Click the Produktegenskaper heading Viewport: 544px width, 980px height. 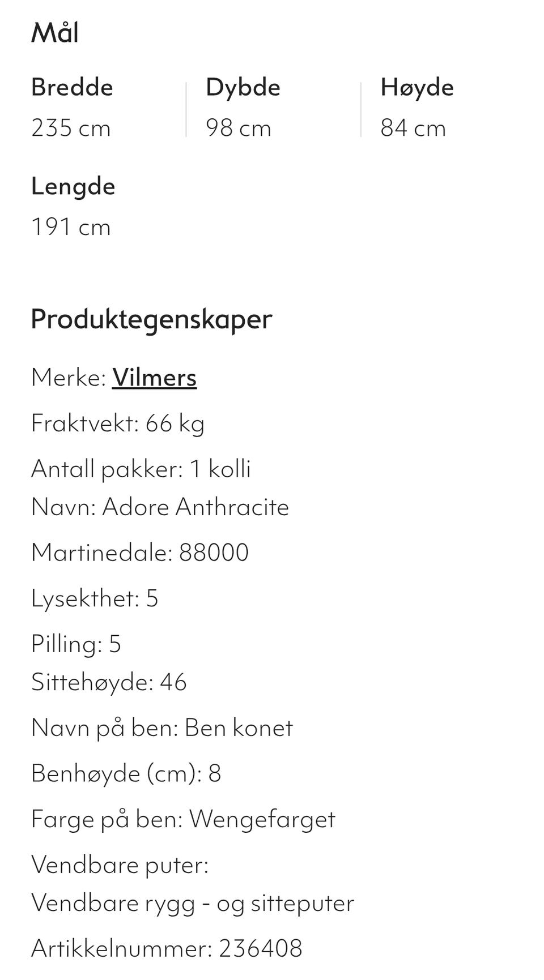(x=151, y=319)
